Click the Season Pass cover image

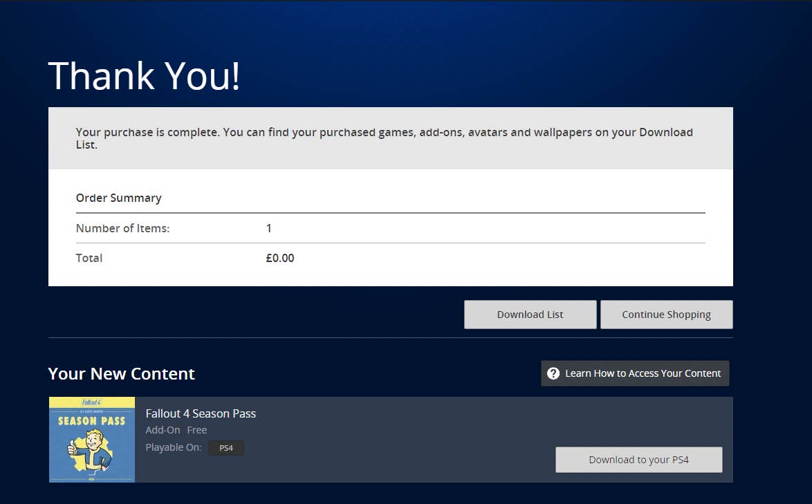[x=92, y=440]
